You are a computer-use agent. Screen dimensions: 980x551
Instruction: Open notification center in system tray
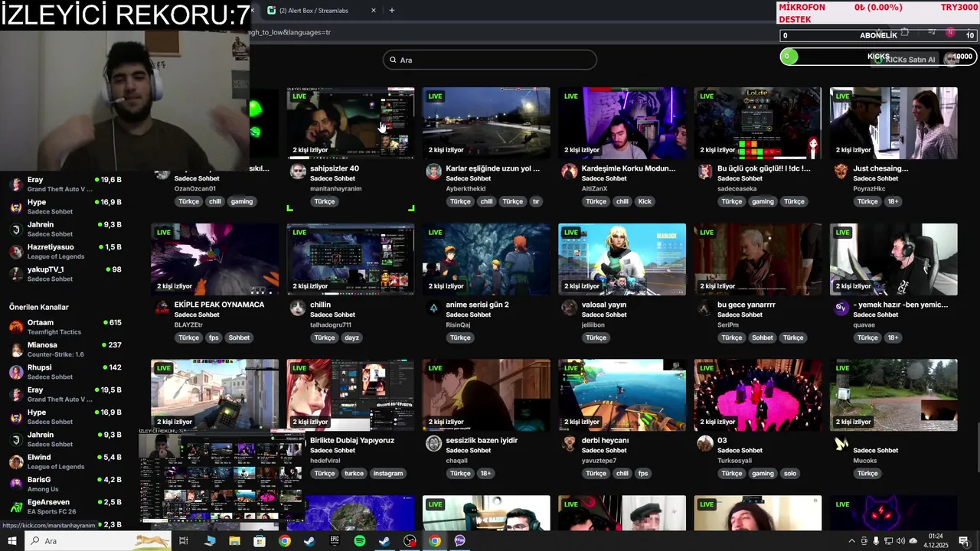coord(964,541)
